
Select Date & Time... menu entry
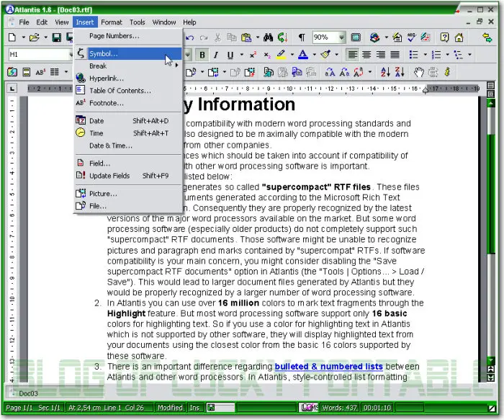pyautogui.click(x=128, y=146)
